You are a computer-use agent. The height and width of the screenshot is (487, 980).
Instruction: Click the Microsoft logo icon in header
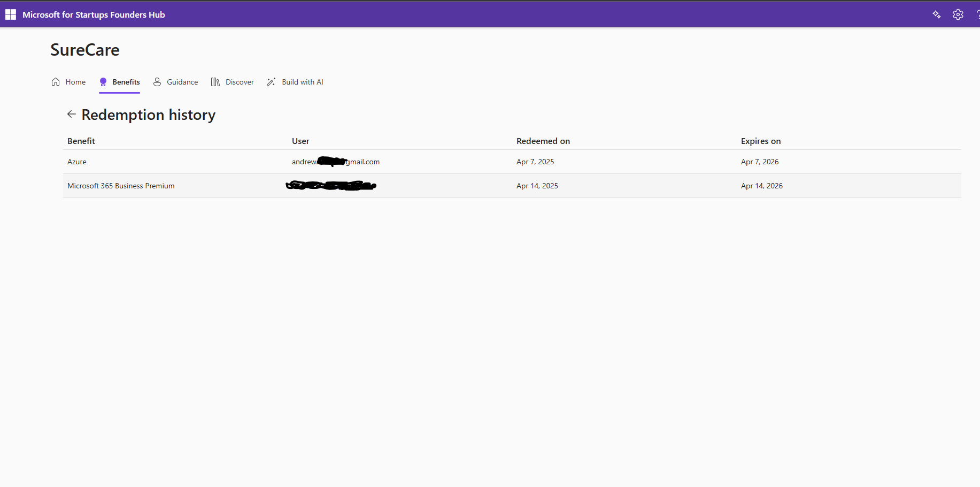[x=11, y=14]
